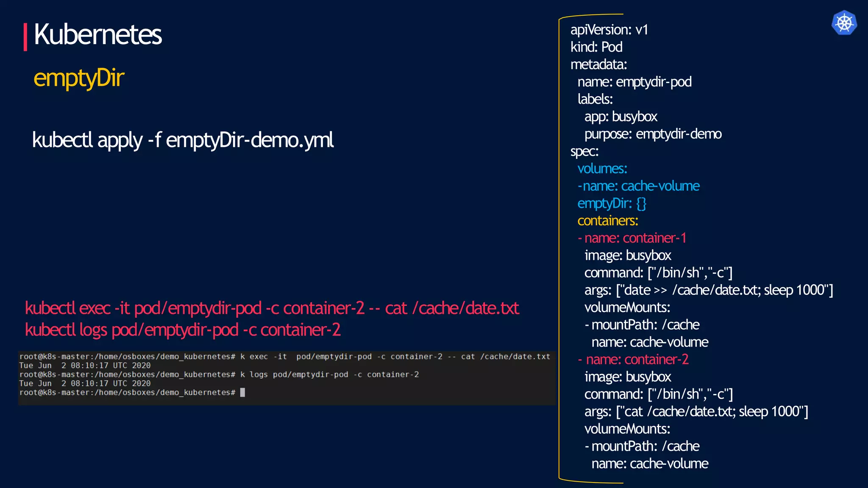Click the terminal cursor block at the prompt
This screenshot has width=868, height=488.
point(242,392)
